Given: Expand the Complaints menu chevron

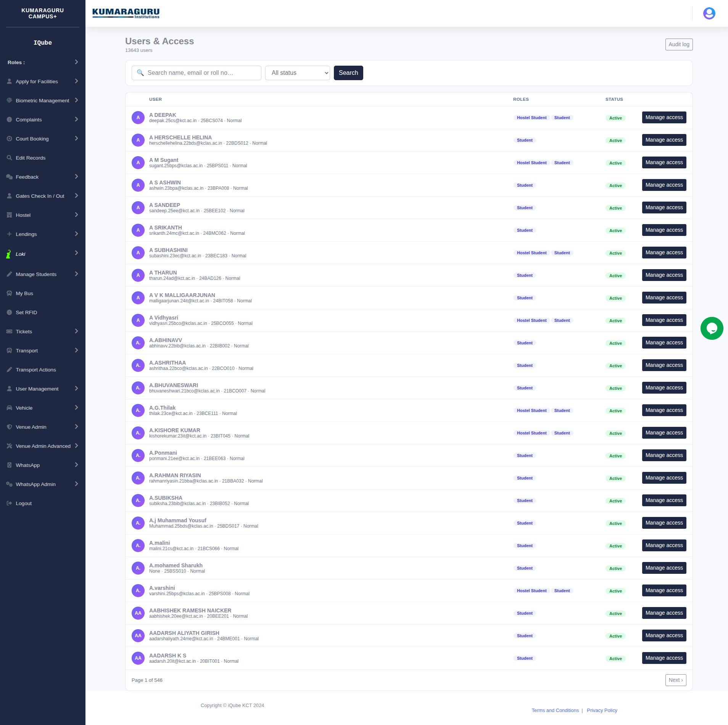Looking at the screenshot, I should coord(76,119).
